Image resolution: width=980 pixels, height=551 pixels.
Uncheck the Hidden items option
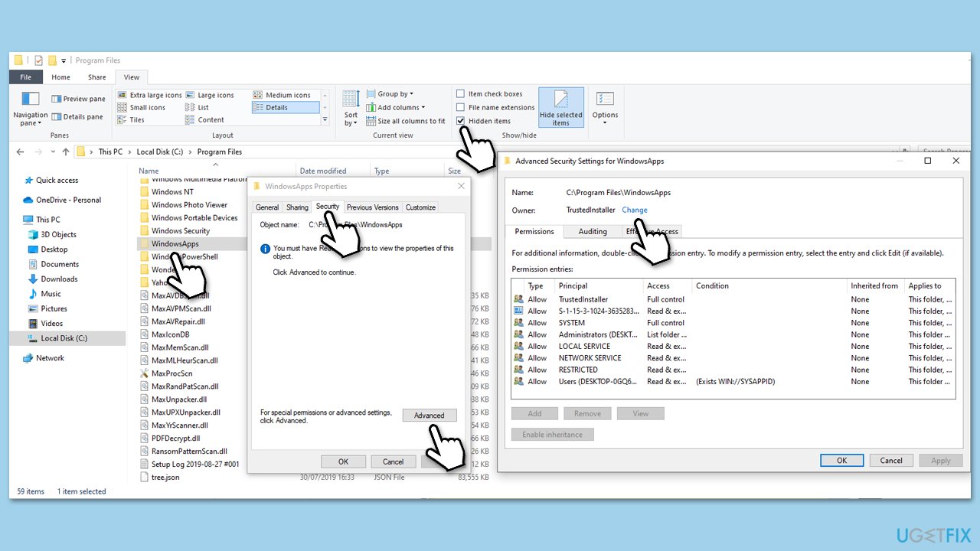(483, 120)
